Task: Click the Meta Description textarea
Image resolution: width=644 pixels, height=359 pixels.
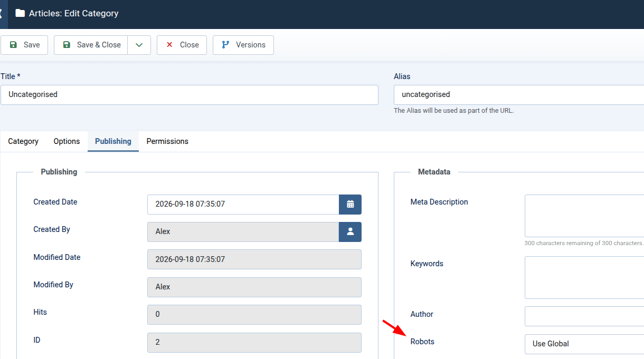Action: tap(584, 216)
